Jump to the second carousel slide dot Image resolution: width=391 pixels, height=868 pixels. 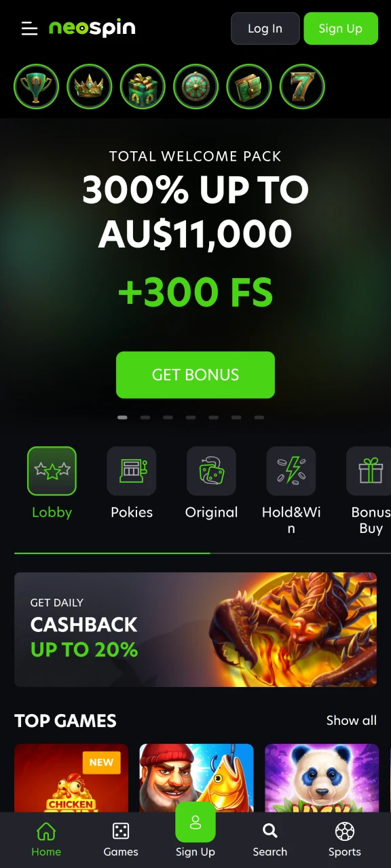coord(145,418)
